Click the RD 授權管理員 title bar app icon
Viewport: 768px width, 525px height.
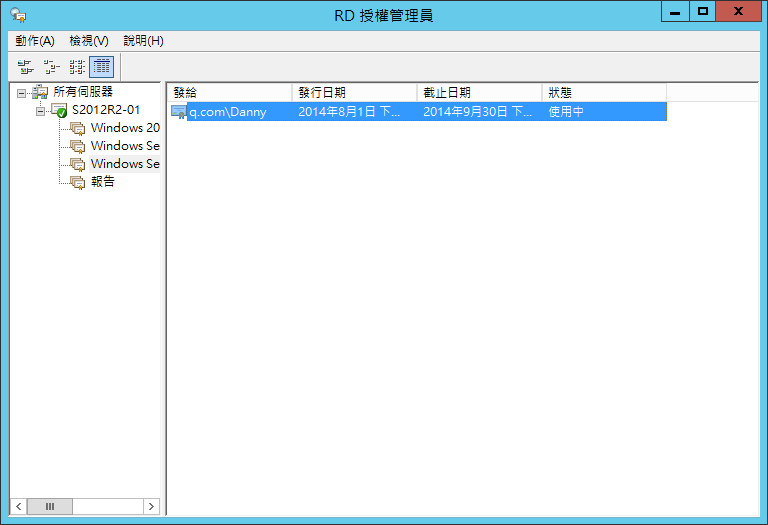pos(19,15)
